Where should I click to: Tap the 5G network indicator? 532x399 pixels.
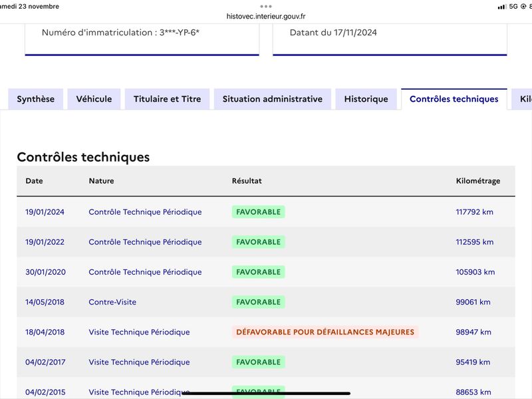tap(513, 7)
